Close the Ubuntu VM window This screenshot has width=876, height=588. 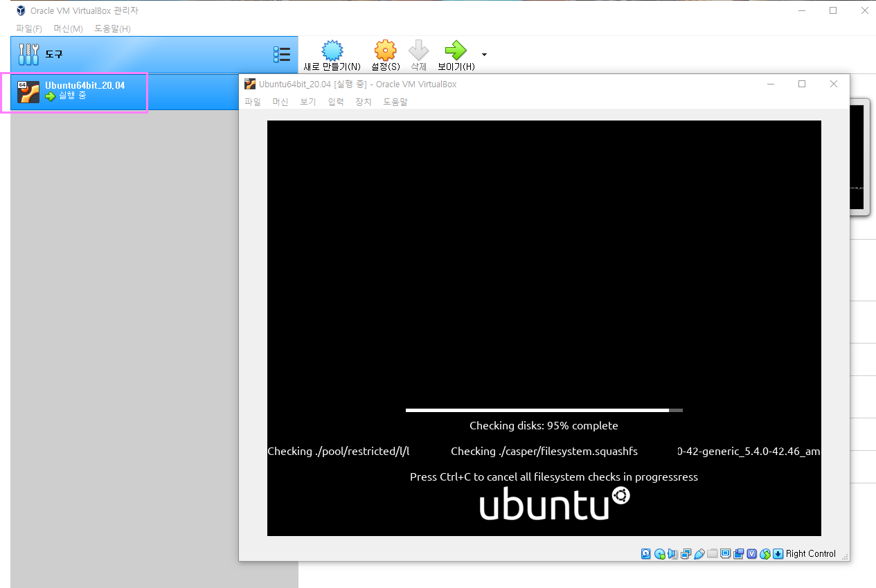(834, 84)
